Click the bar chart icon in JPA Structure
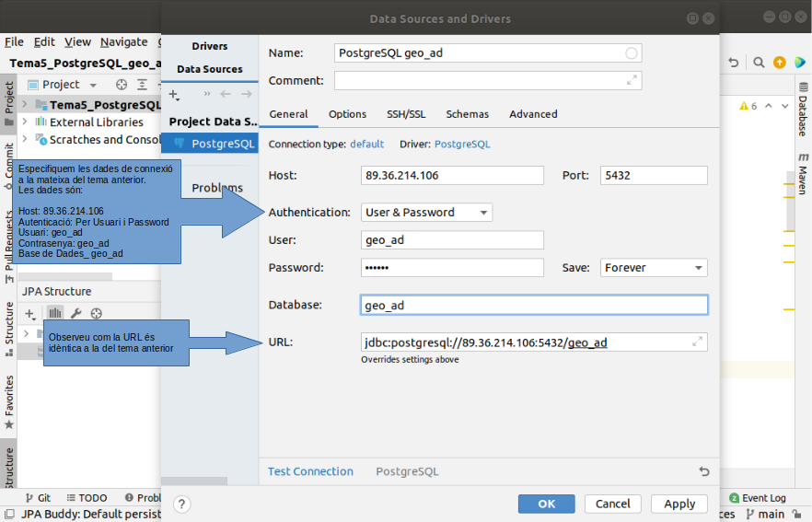 pos(55,313)
